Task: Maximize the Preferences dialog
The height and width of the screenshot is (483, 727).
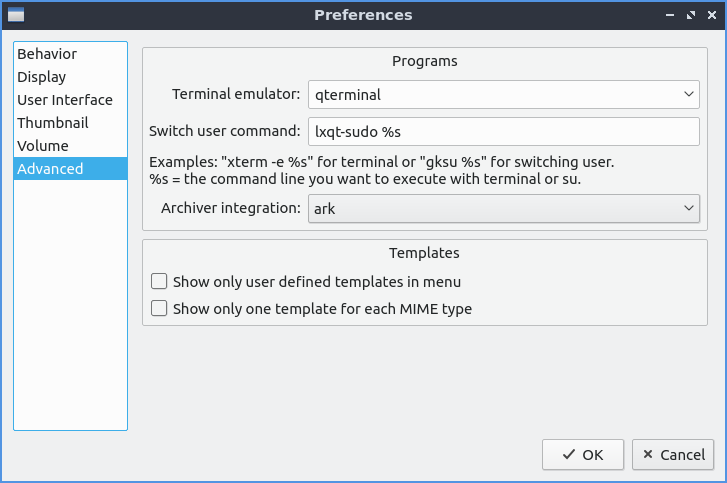Action: point(691,15)
